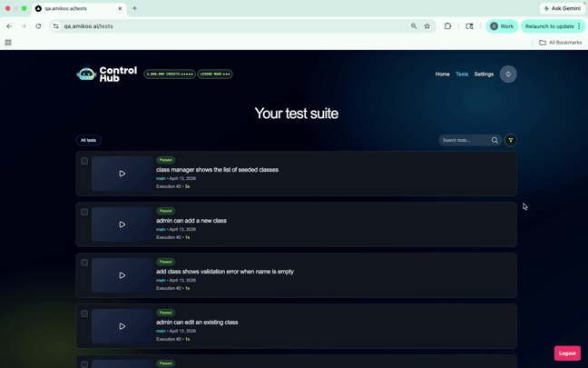Open the Chrome three-dot menu

click(x=579, y=26)
